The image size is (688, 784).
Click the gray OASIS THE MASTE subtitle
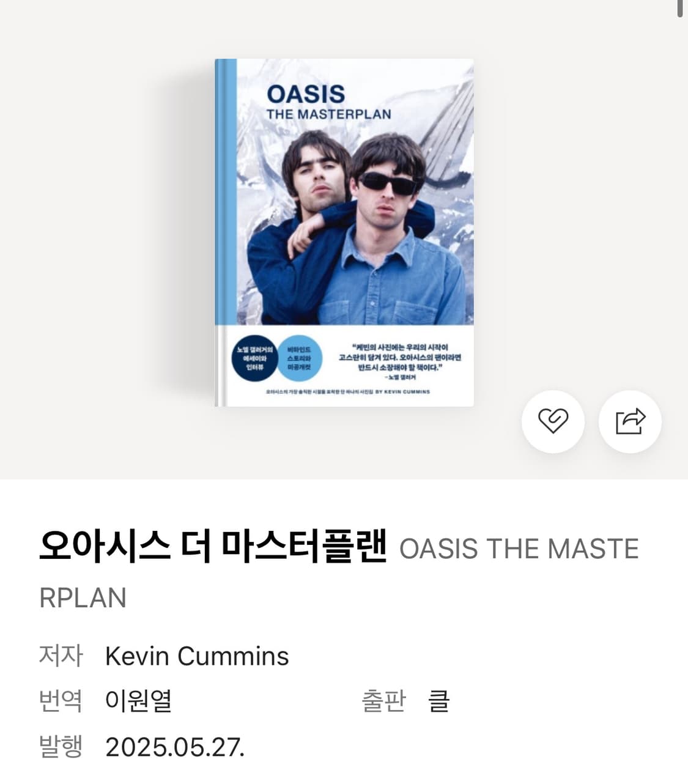(x=519, y=549)
